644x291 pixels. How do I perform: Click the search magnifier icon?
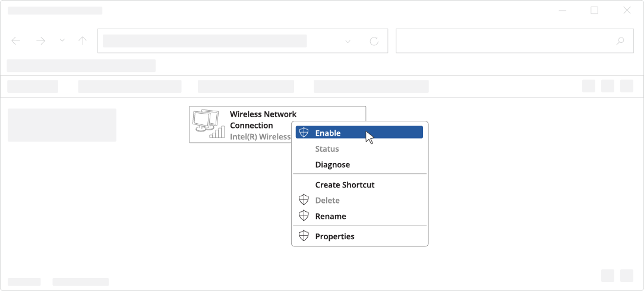pyautogui.click(x=620, y=41)
